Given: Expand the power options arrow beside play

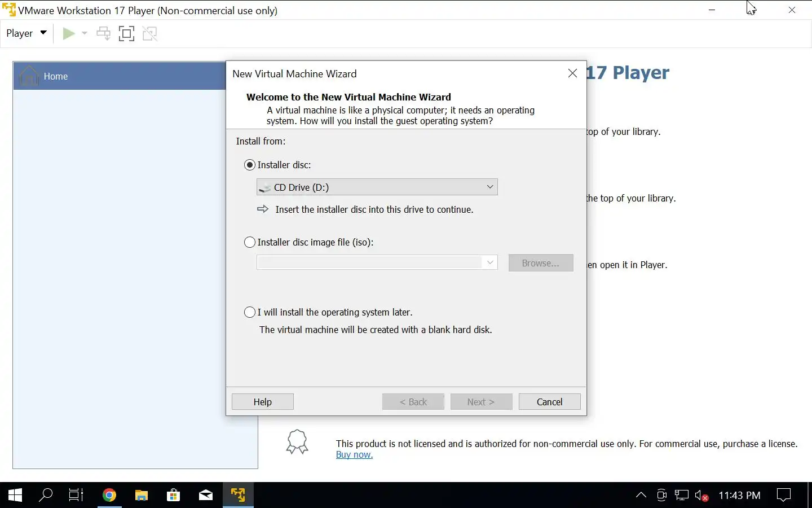Looking at the screenshot, I should tap(85, 33).
